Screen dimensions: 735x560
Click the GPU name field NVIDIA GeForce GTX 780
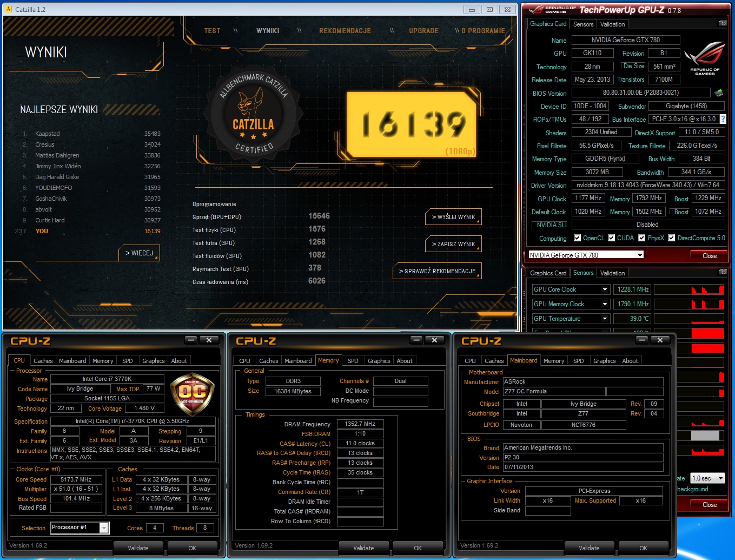pos(626,40)
